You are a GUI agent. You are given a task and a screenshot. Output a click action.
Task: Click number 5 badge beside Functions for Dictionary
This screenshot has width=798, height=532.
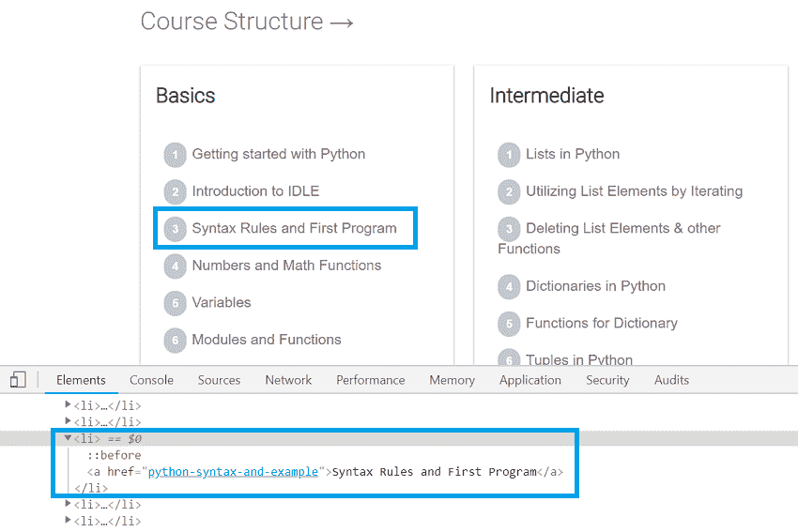click(509, 324)
